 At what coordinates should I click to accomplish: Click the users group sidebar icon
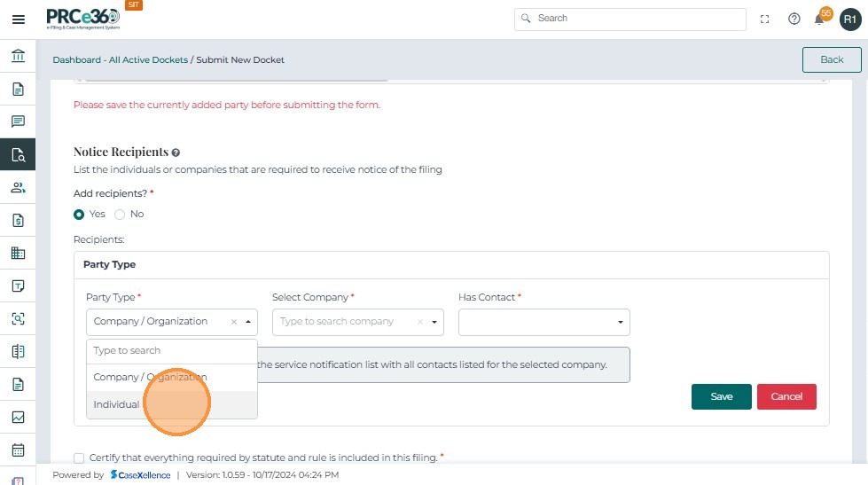[x=18, y=187]
